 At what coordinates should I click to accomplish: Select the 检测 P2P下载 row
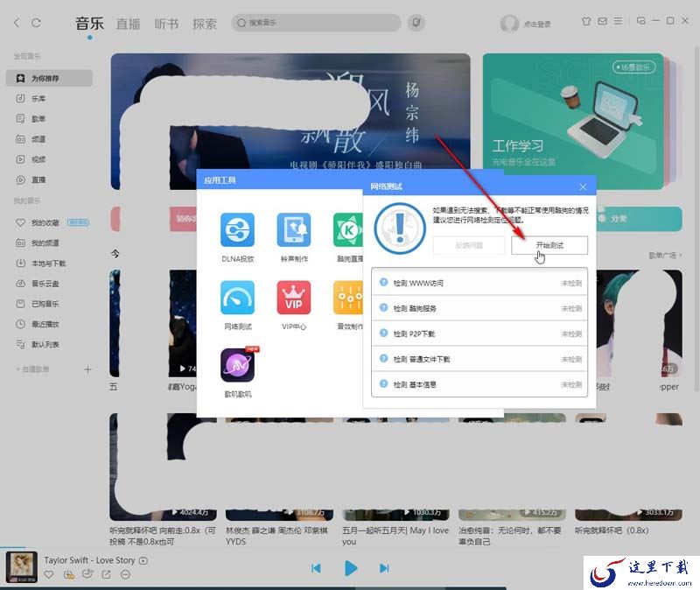(479, 334)
